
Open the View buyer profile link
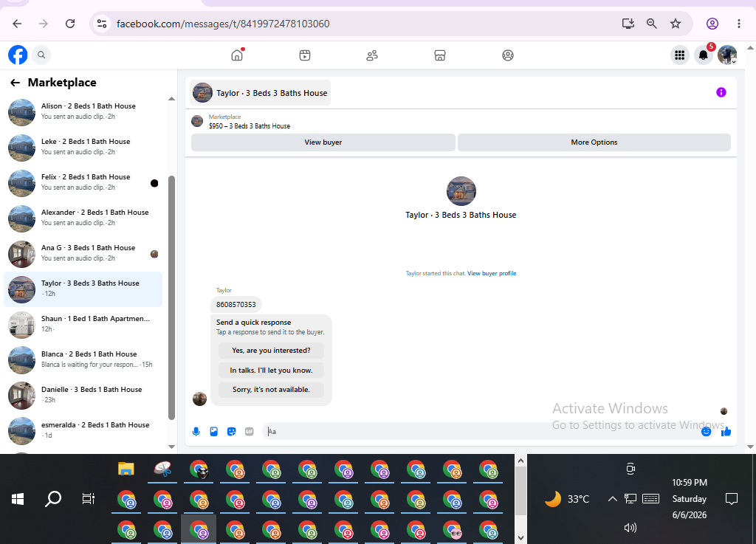pyautogui.click(x=491, y=273)
